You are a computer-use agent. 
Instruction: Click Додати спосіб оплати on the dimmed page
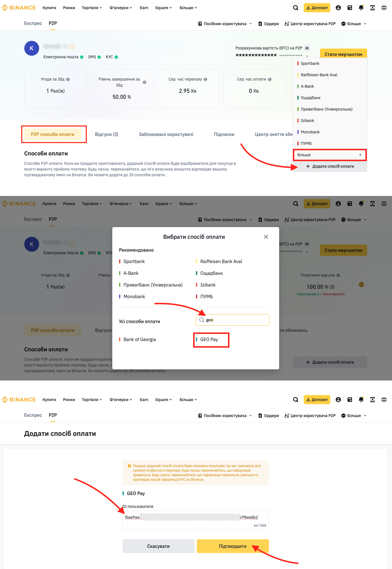[330, 362]
